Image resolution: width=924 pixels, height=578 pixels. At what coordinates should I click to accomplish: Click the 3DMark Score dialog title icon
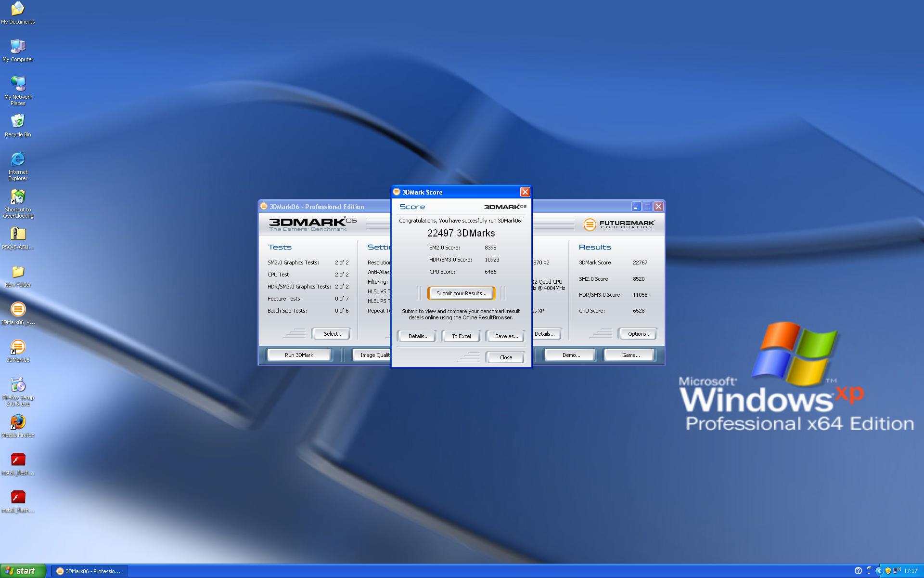tap(397, 192)
